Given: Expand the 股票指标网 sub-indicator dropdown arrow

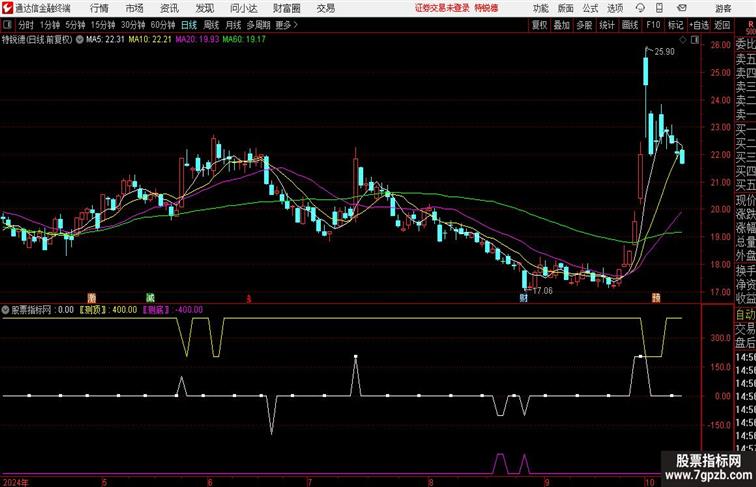Looking at the screenshot, I should coord(5,310).
